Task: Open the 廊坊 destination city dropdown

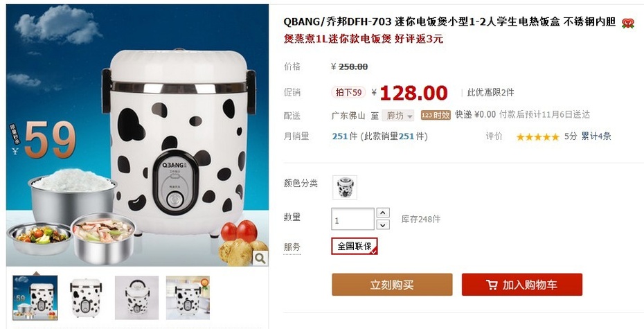Action: (x=397, y=116)
